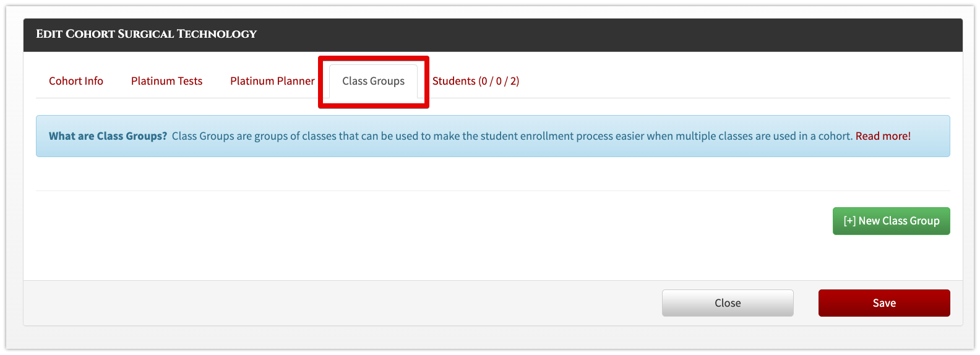The image size is (980, 355).
Task: Click the Edit Cohort Surgical Technology title
Action: point(146,34)
